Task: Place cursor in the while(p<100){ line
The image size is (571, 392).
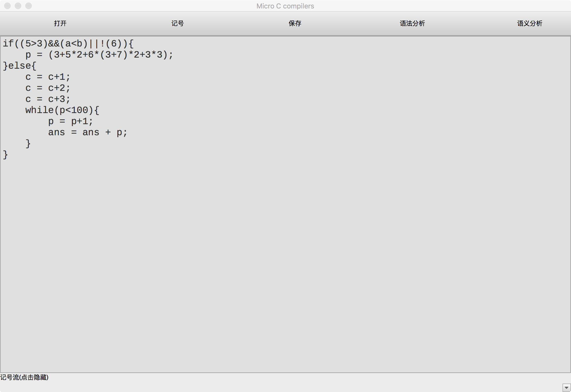Action: point(62,110)
